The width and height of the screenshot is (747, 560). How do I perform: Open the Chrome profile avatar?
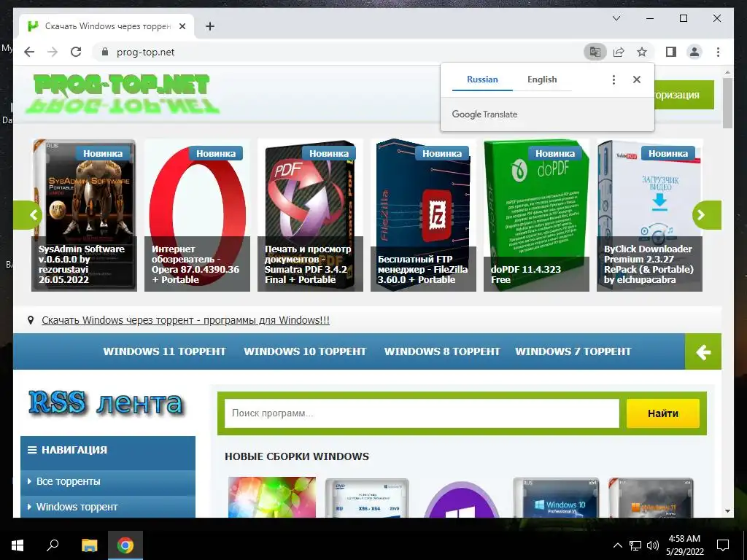(694, 52)
